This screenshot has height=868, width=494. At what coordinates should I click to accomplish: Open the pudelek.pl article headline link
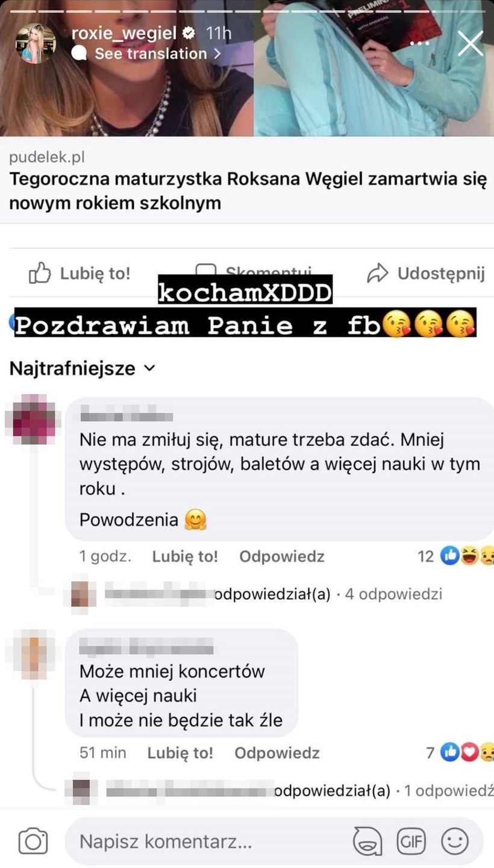pos(248,192)
